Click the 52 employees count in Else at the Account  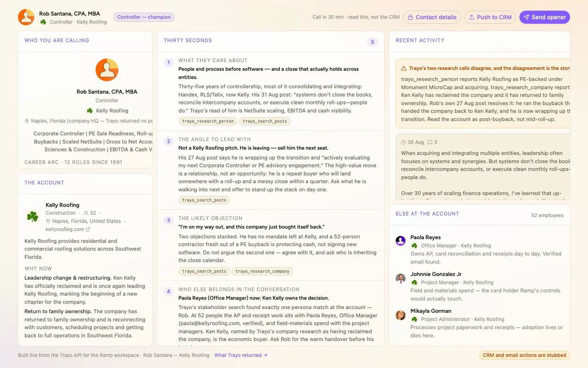(547, 215)
